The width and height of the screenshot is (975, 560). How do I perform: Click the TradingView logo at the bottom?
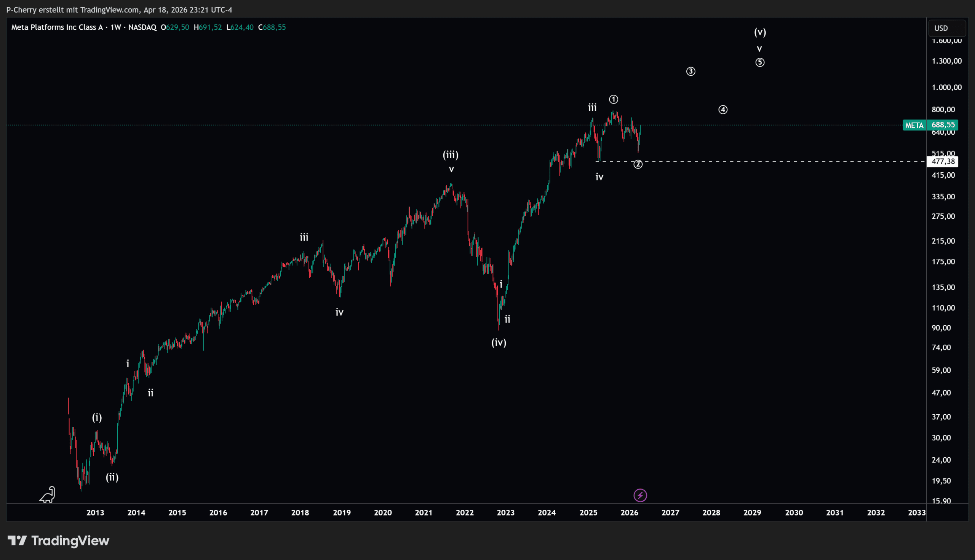[59, 541]
